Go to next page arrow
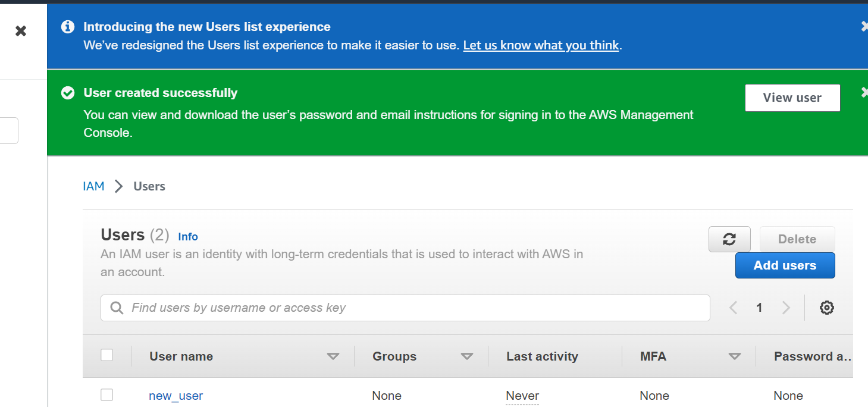This screenshot has width=868, height=407. coord(786,308)
